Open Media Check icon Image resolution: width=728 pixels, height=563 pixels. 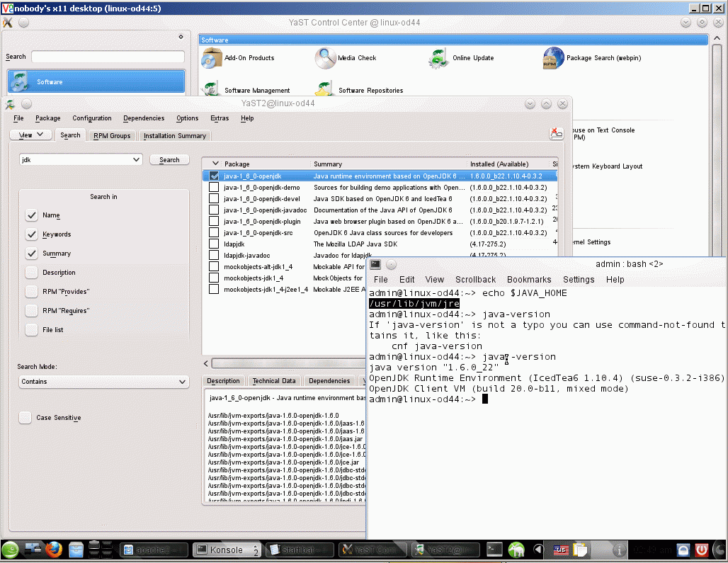coord(326,58)
